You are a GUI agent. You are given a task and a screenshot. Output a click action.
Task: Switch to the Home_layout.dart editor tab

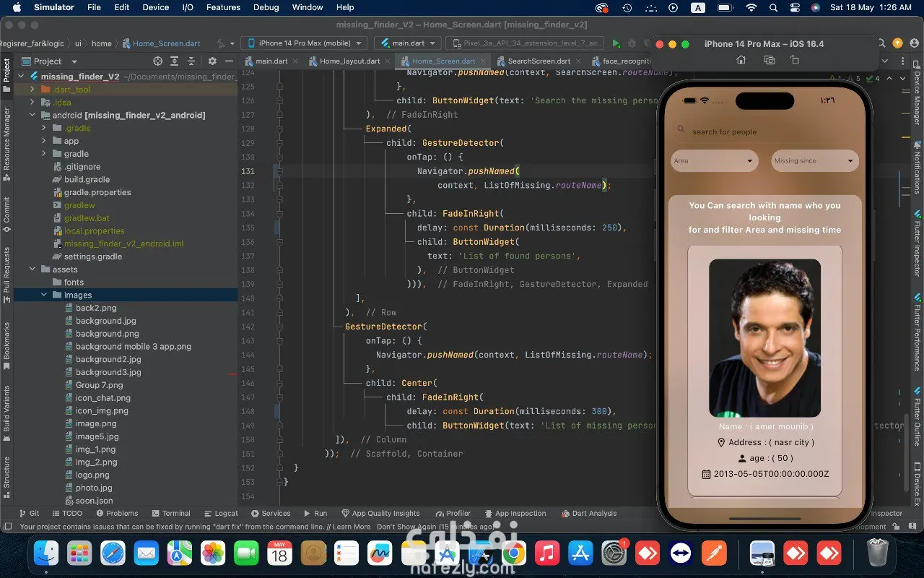[x=349, y=61]
